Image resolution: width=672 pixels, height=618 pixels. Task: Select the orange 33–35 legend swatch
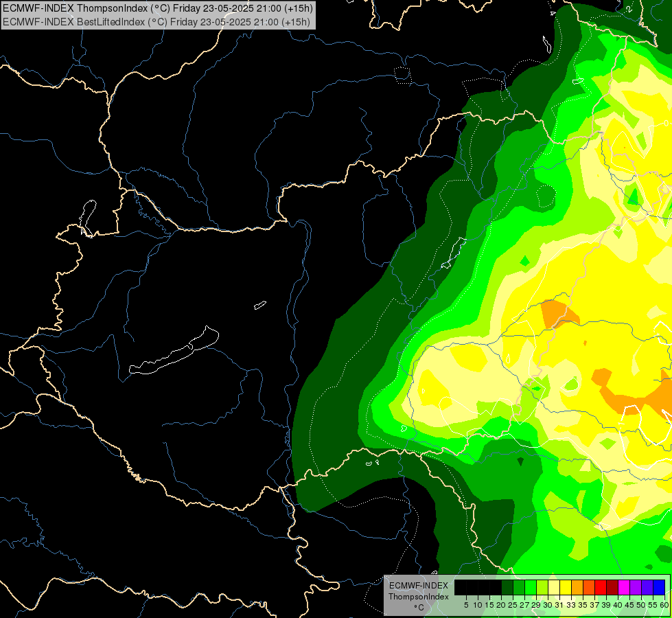[577, 588]
